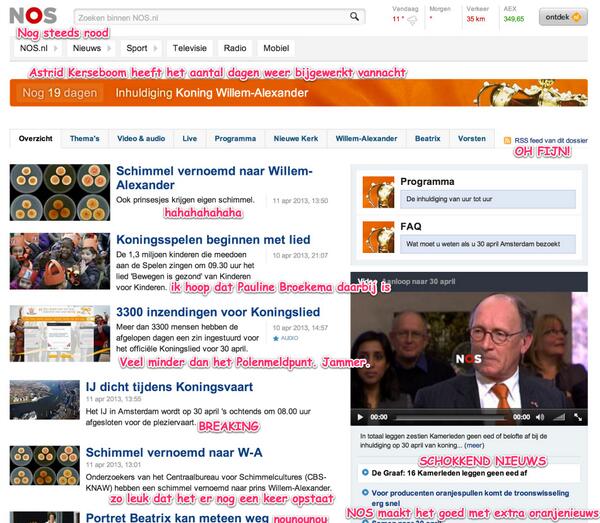Click the Programma crown icon
This screenshot has width=600, height=523.
pyautogui.click(x=378, y=192)
